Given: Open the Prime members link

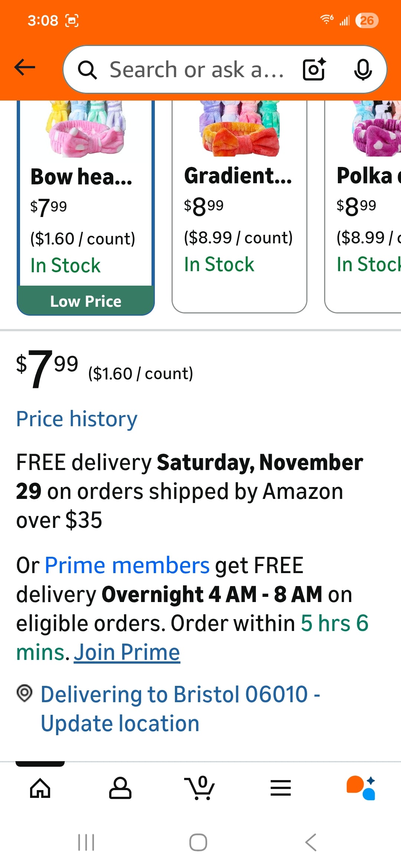Looking at the screenshot, I should pyautogui.click(x=127, y=565).
